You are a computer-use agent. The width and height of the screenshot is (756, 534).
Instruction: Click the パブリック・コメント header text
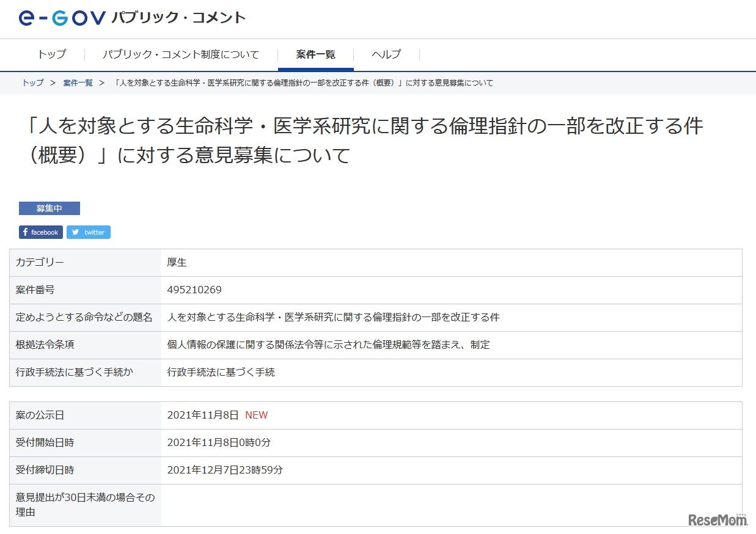tap(178, 18)
